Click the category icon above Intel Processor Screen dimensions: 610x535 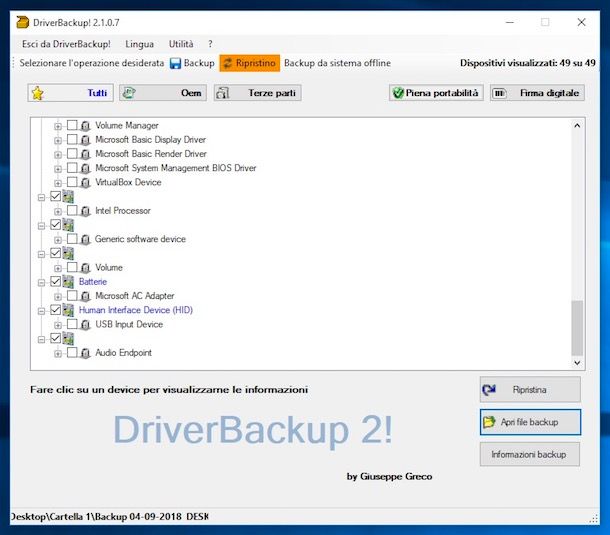pyautogui.click(x=68, y=197)
